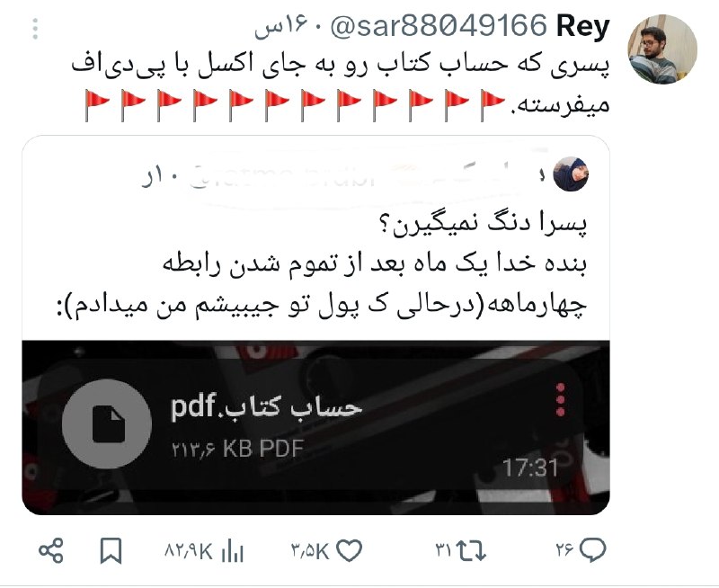
Task: Open replies via the comment bubble icon
Action: tap(593, 551)
